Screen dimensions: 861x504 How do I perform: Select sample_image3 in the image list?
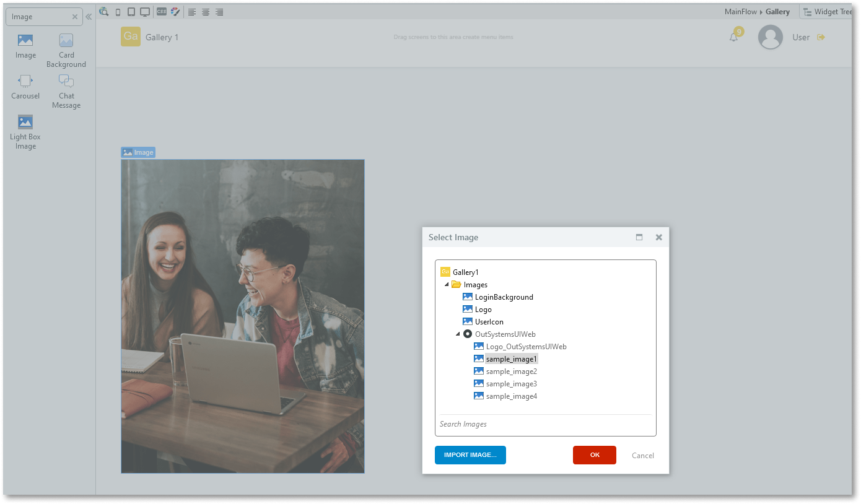[510, 383]
